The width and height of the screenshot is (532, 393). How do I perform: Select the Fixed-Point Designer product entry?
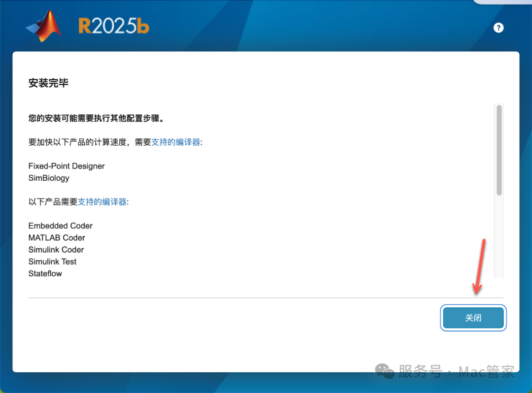(66, 166)
